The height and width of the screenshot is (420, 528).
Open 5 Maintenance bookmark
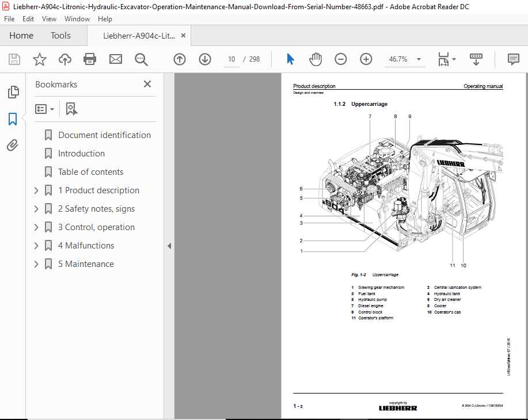click(x=86, y=264)
